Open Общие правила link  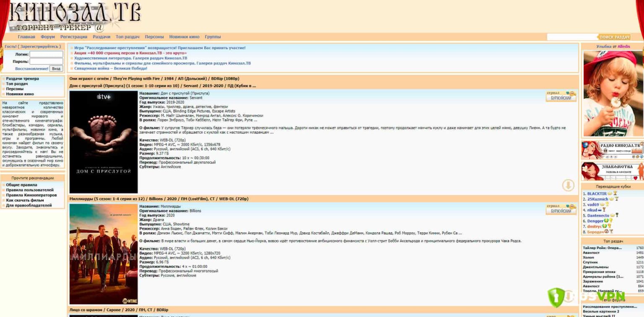(x=21, y=185)
